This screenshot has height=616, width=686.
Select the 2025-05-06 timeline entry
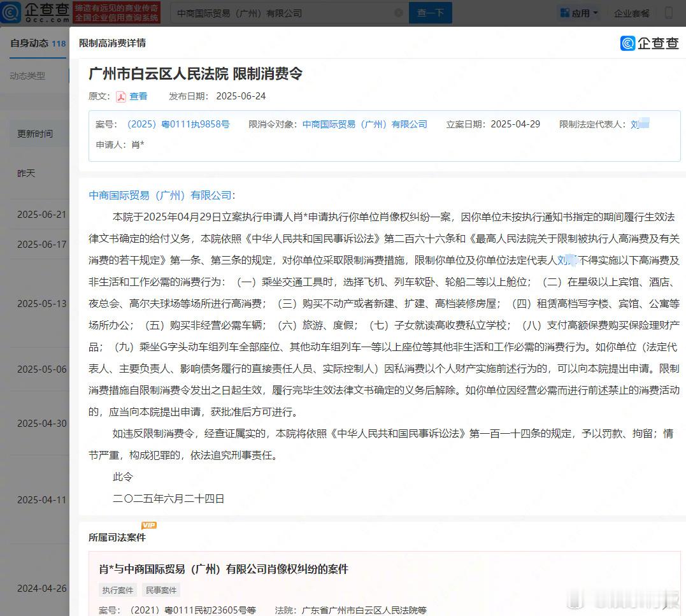pyautogui.click(x=41, y=369)
